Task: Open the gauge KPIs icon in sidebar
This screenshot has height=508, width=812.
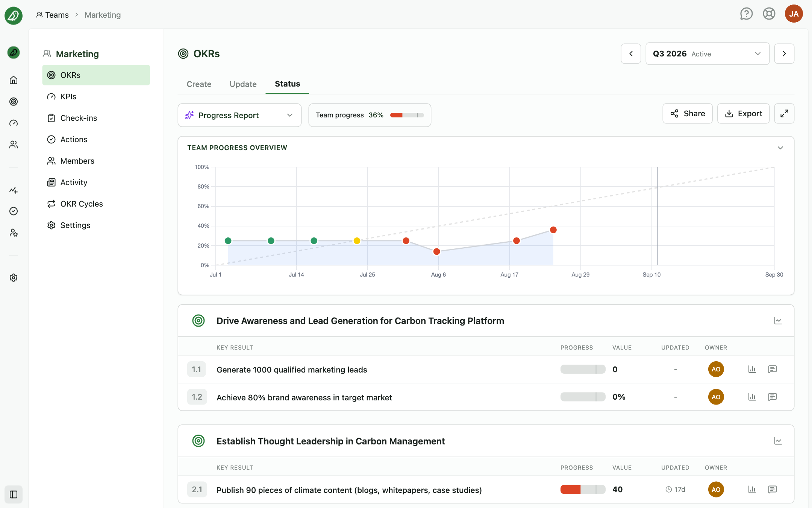Action: pos(14,123)
